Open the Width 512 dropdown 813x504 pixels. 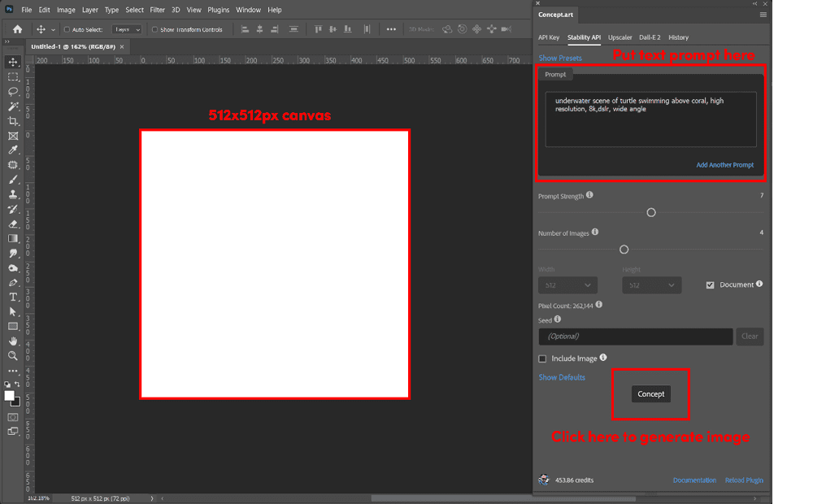[567, 285]
